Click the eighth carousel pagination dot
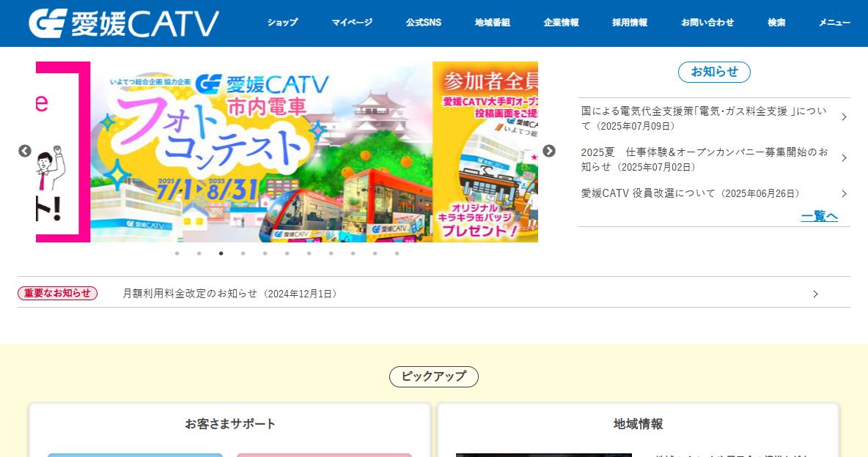Viewport: 868px width, 457px height. tap(331, 253)
